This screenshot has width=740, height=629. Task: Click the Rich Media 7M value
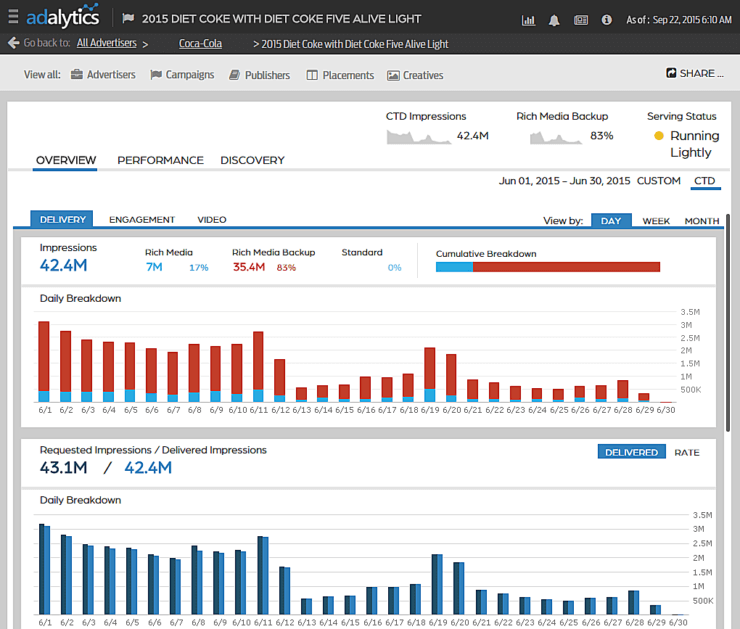154,267
